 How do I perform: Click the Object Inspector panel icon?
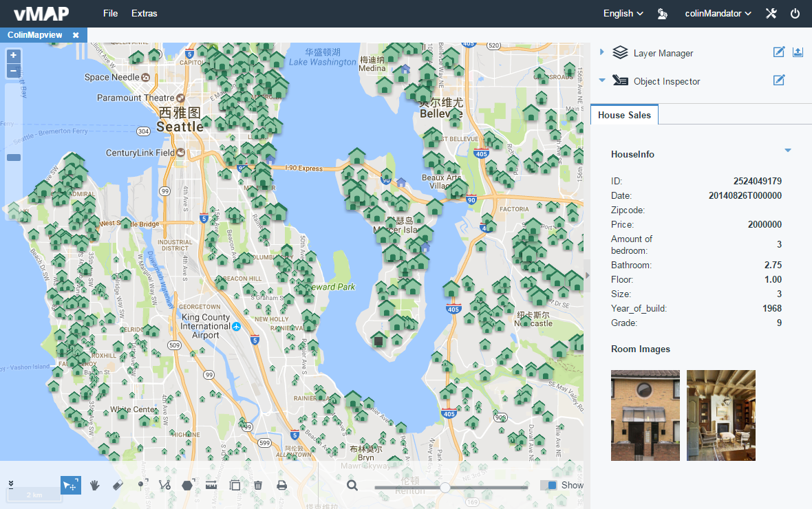(x=620, y=80)
